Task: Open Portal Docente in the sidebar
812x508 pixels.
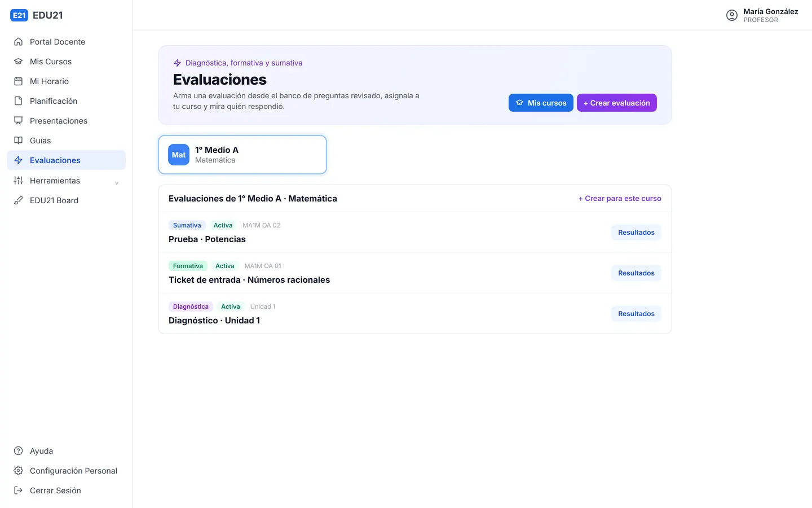Action: [66, 42]
